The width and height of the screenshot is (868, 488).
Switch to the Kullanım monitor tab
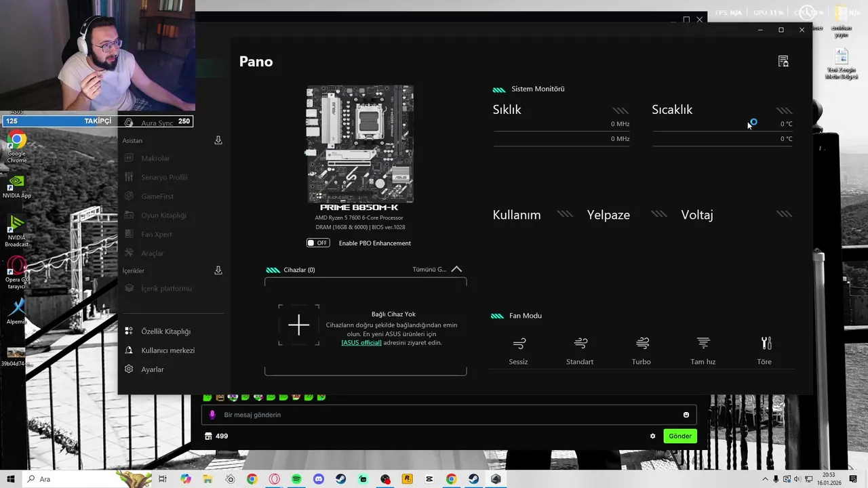517,215
